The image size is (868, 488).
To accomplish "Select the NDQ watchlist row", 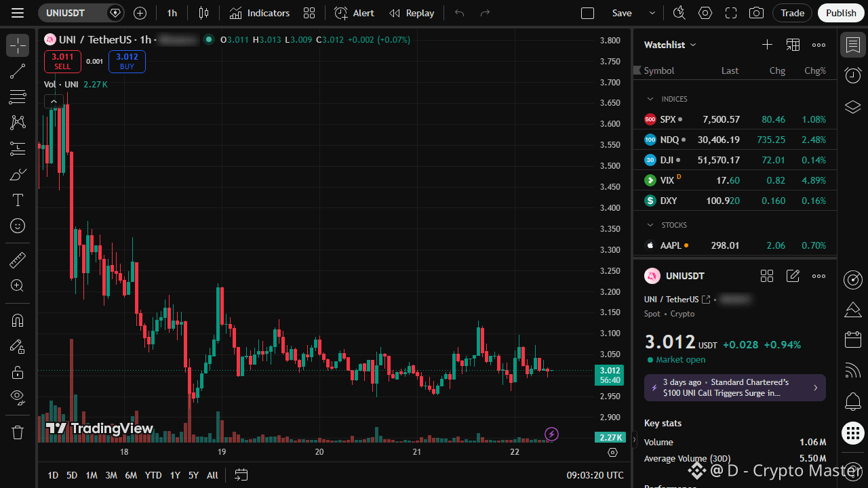I will coord(735,140).
